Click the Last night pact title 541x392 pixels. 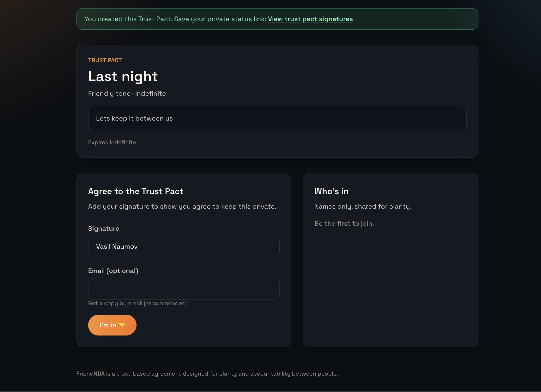point(123,76)
